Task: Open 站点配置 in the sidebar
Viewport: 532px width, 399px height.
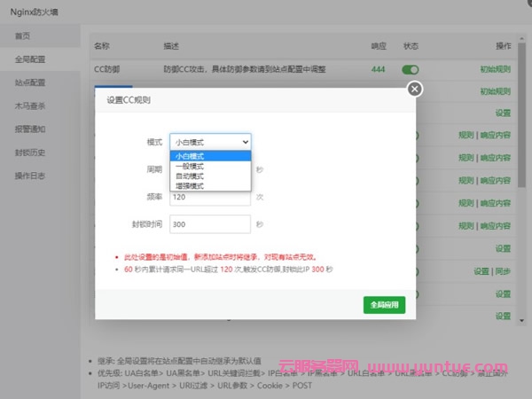Action: [29, 82]
